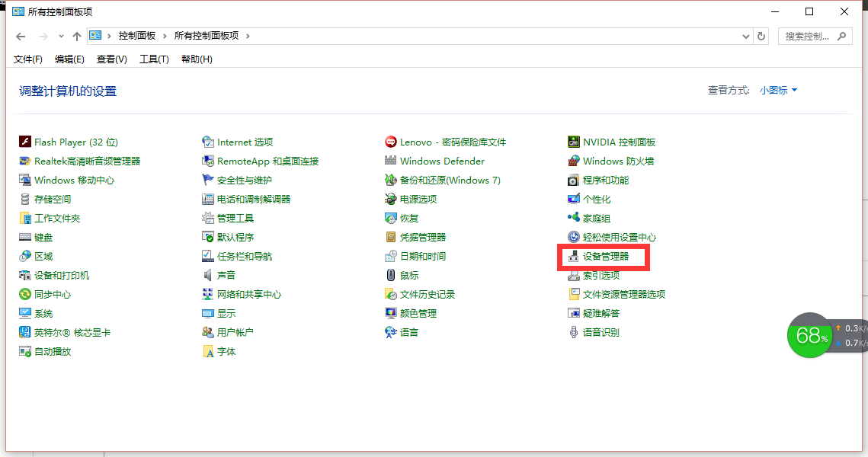This screenshot has height=457, width=868.
Task: Click the 控制面板 breadcrumb segment
Action: 136,36
